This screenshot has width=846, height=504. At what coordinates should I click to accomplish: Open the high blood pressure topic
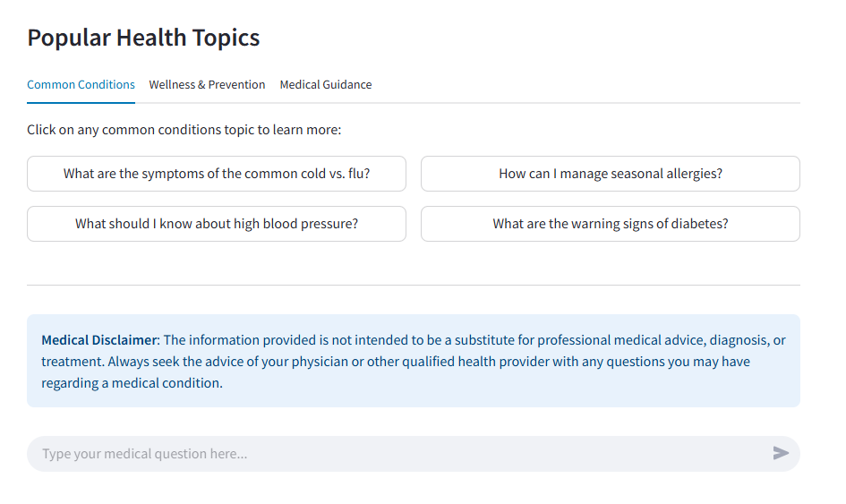pos(217,224)
